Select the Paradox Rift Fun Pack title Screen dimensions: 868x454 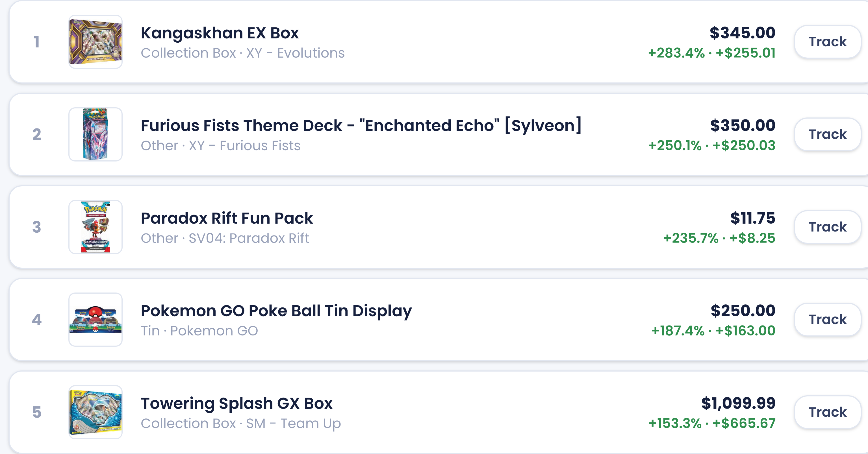point(227,218)
